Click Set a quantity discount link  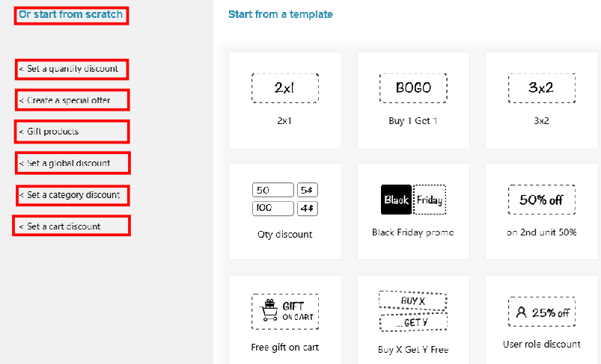(73, 69)
